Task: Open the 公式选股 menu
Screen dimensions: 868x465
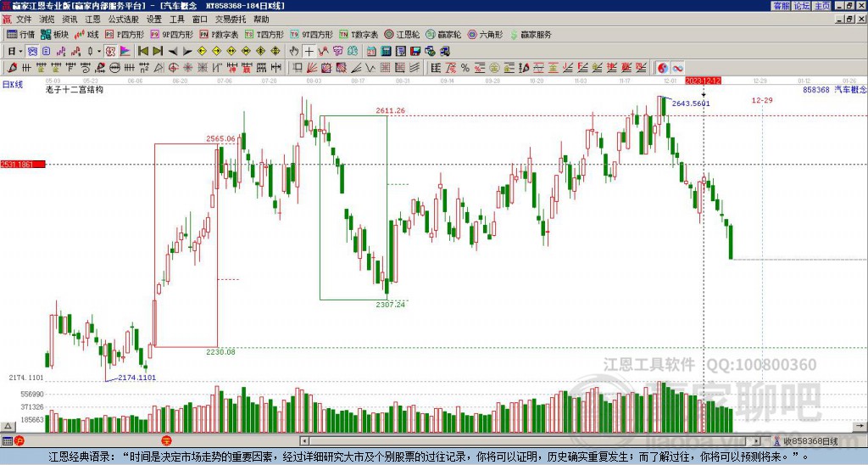Action: [x=124, y=20]
